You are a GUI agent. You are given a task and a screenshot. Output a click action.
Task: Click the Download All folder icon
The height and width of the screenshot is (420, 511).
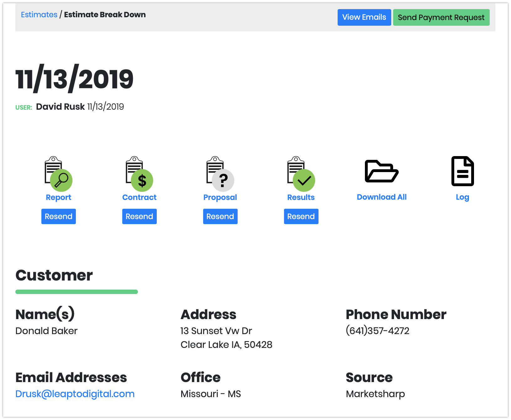point(382,171)
